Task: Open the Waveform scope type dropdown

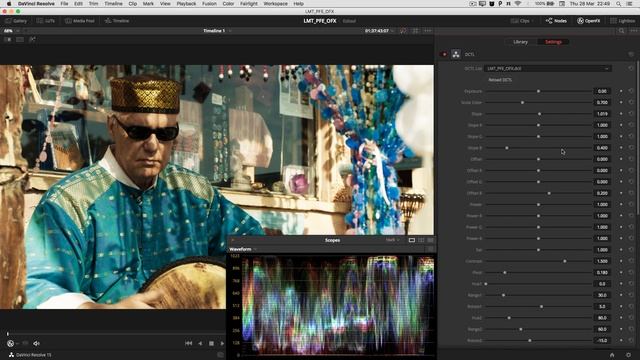Action: [x=243, y=249]
